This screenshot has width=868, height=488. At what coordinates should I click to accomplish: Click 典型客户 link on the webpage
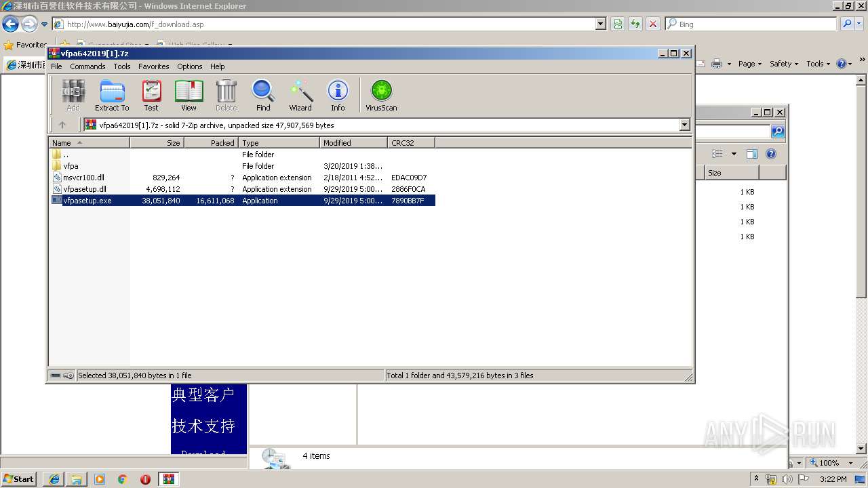(x=203, y=394)
